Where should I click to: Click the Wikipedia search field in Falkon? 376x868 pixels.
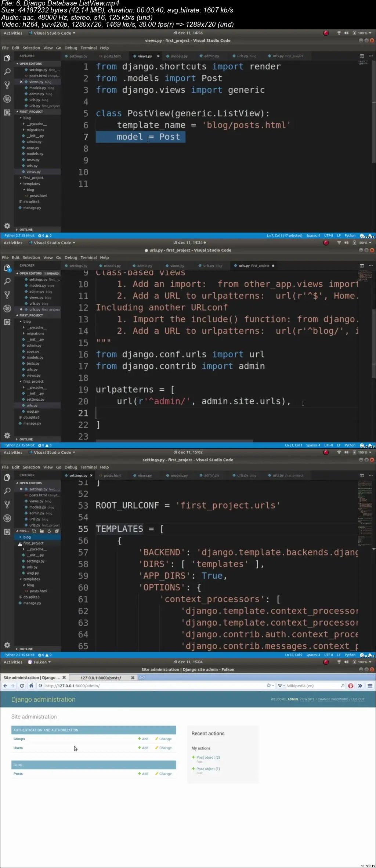pos(313,686)
